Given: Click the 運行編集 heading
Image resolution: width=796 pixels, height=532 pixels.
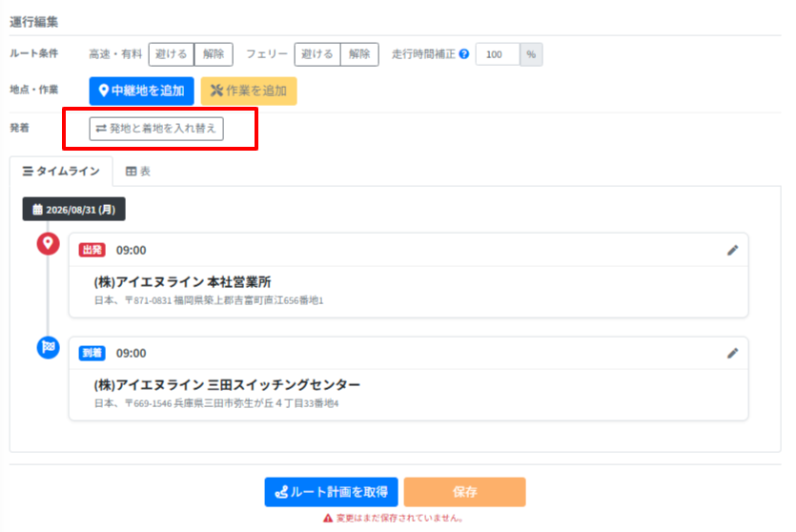Looking at the screenshot, I should [x=33, y=22].
